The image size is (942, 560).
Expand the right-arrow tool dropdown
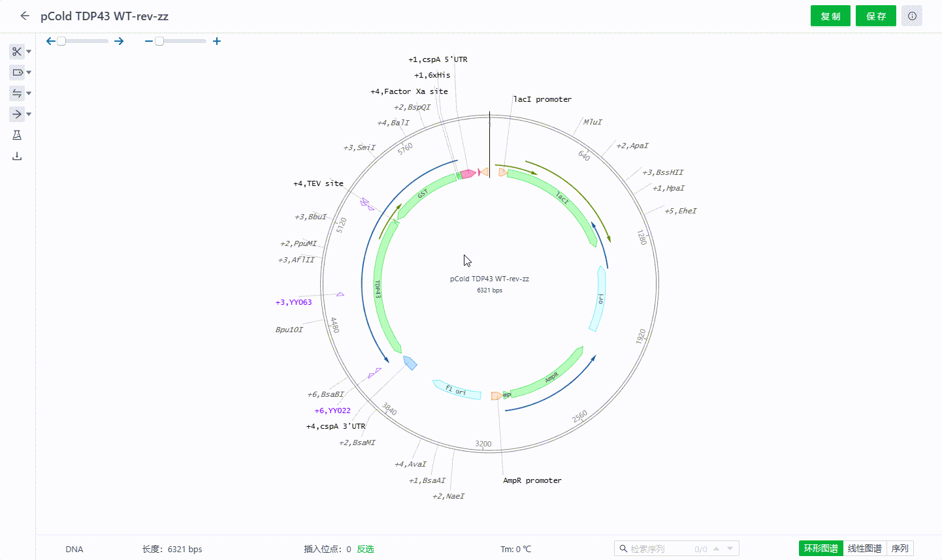(29, 114)
